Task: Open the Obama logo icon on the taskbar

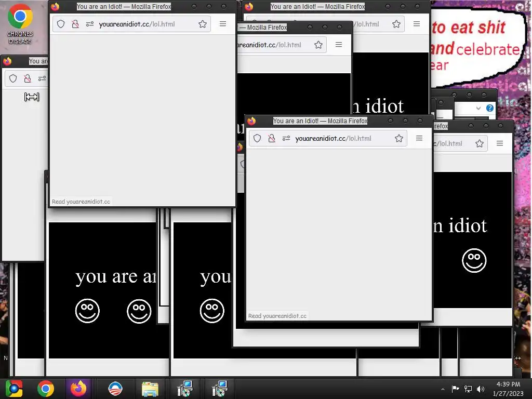Action: click(115, 389)
